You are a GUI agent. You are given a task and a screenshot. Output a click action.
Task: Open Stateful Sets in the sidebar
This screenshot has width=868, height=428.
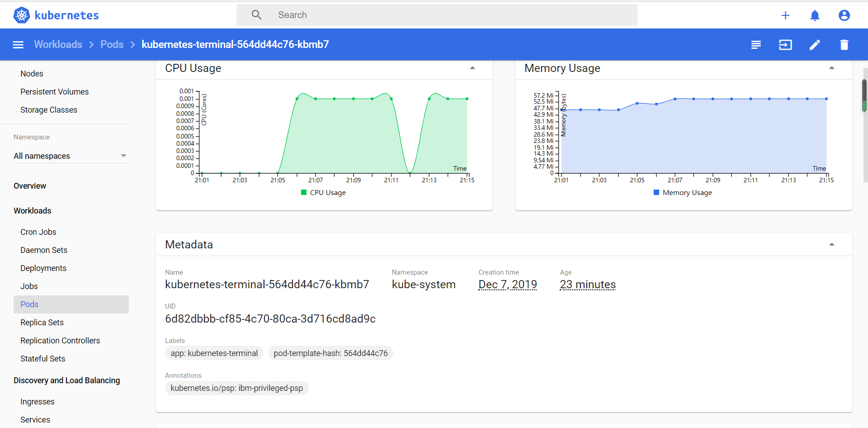43,358
